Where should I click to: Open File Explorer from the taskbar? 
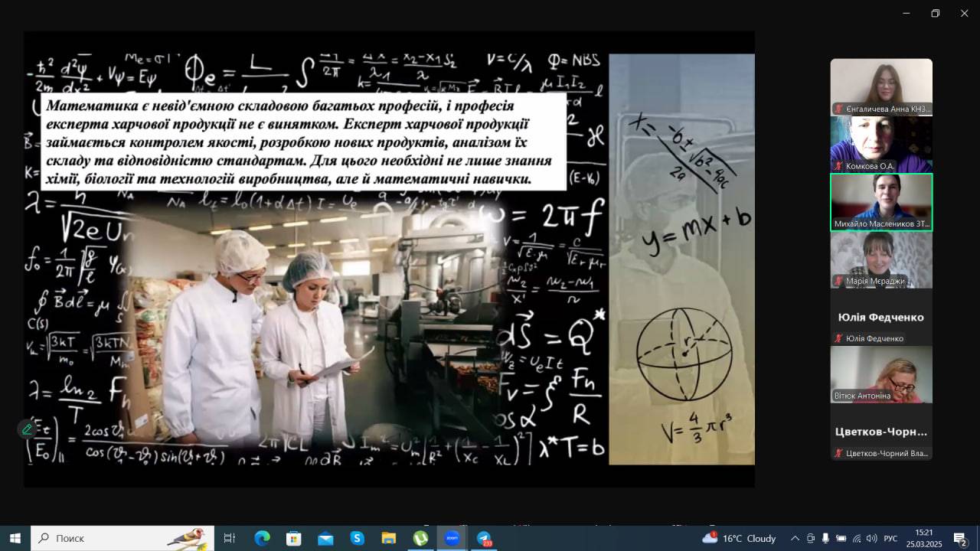pos(388,538)
